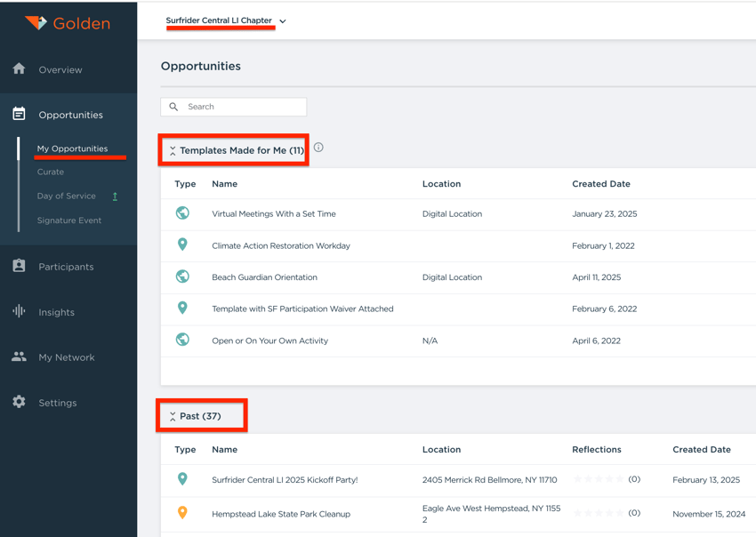This screenshot has width=756, height=537.
Task: Click the Golden brand name text
Action: click(x=82, y=23)
